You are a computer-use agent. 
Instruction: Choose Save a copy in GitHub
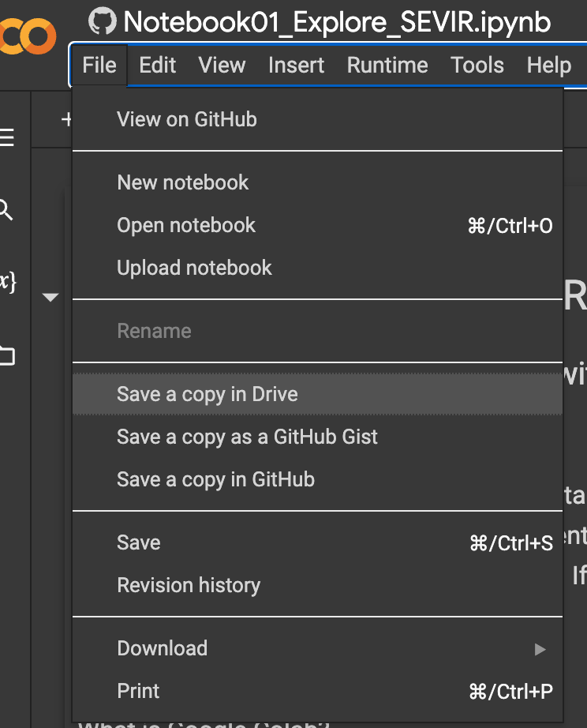click(317, 479)
